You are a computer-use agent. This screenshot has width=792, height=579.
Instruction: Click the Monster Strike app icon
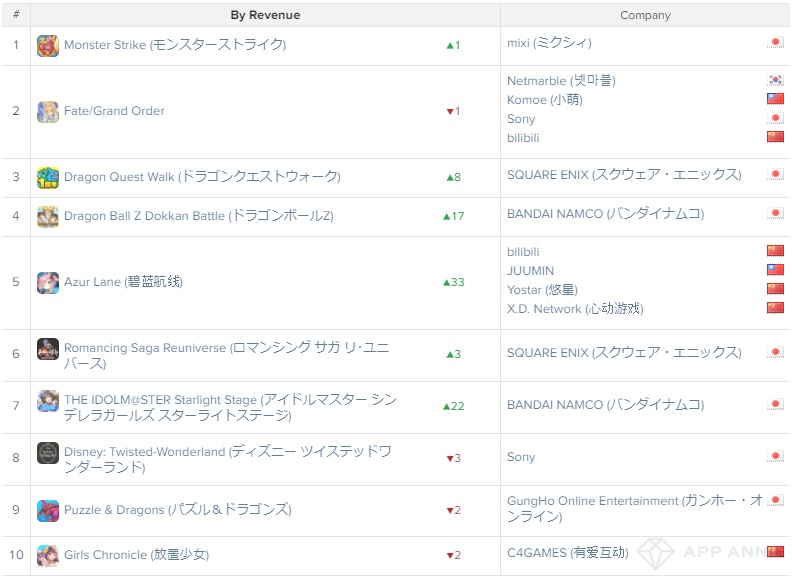pos(47,45)
